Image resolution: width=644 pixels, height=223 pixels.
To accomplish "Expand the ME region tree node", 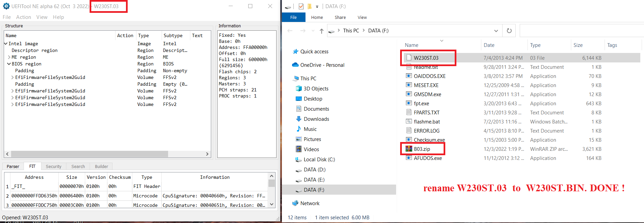I will click(x=9, y=57).
